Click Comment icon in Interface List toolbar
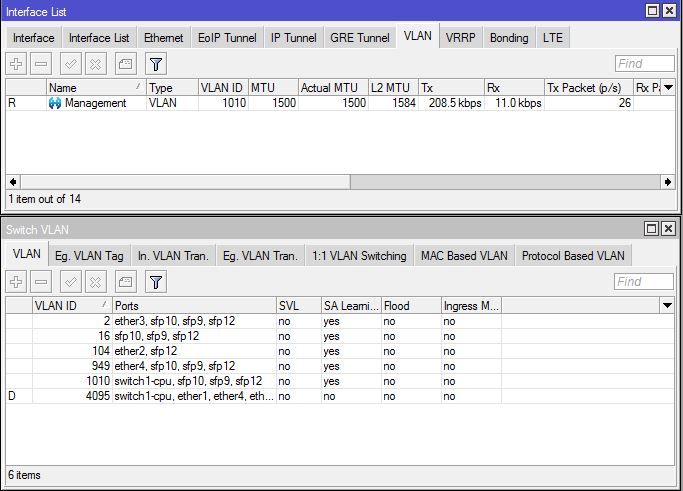 coord(125,64)
